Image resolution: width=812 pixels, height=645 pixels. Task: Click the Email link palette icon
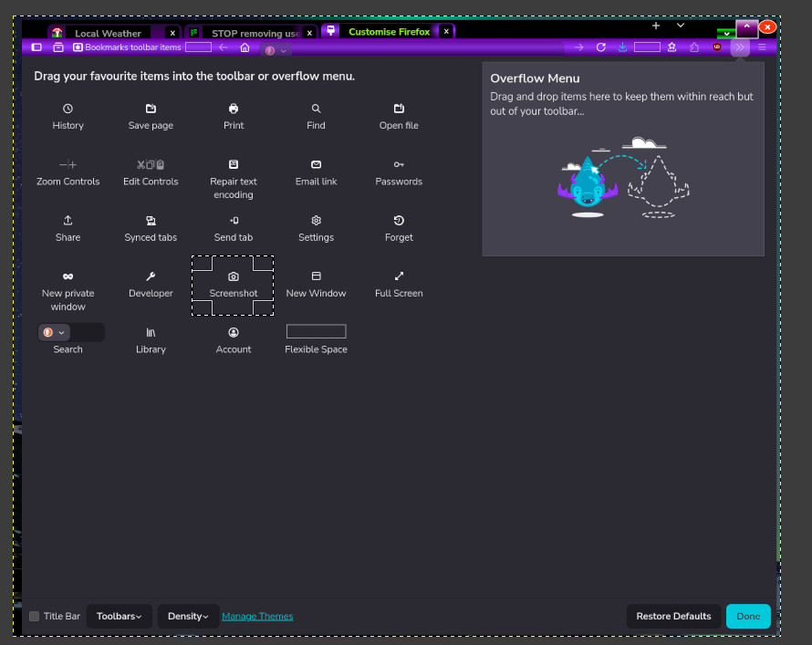pos(316,164)
